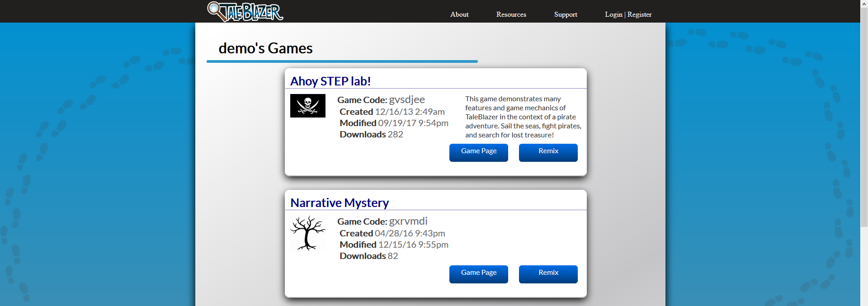868x306 pixels.
Task: Open the Support menu
Action: coord(566,14)
